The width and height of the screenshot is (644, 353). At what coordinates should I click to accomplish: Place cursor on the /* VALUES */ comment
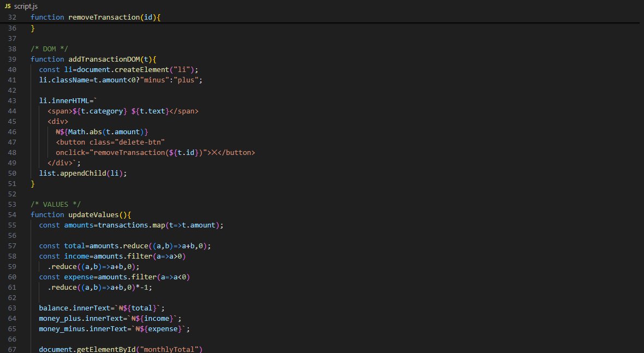point(56,205)
